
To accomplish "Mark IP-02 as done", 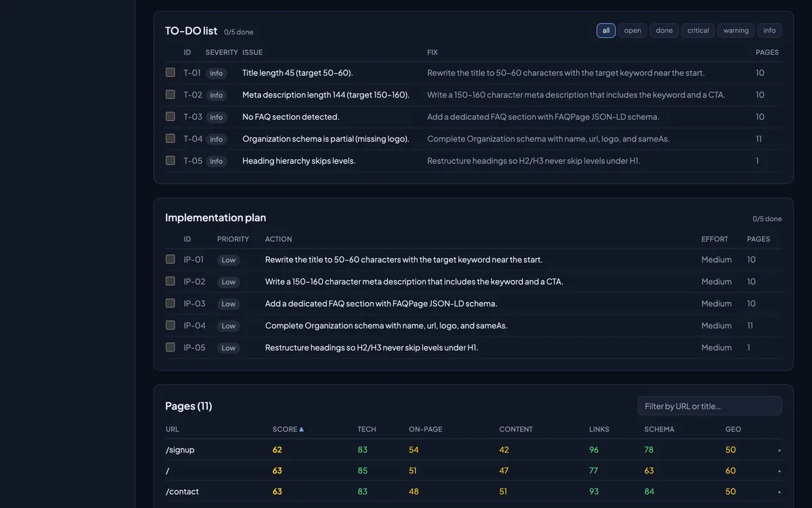I will click(x=171, y=281).
